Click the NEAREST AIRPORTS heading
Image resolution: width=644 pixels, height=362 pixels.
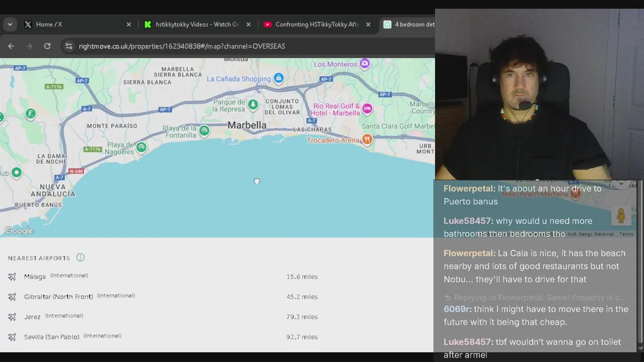coord(39,258)
